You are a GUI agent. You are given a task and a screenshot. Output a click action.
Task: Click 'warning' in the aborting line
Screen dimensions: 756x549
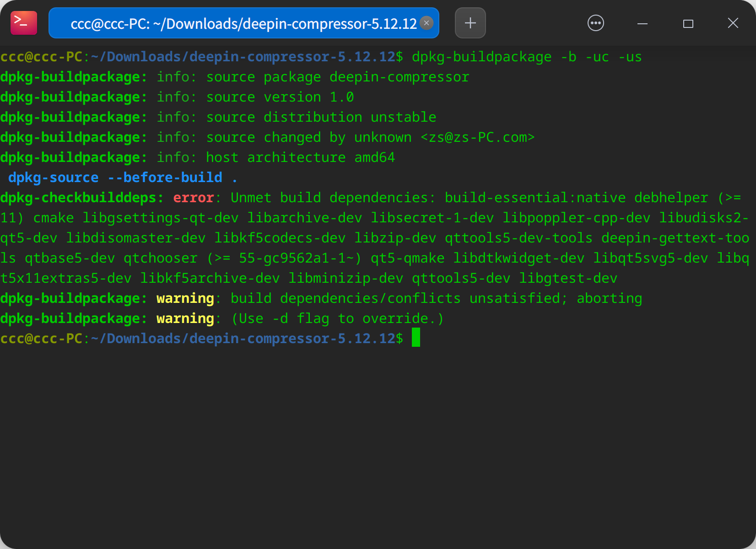coord(185,298)
